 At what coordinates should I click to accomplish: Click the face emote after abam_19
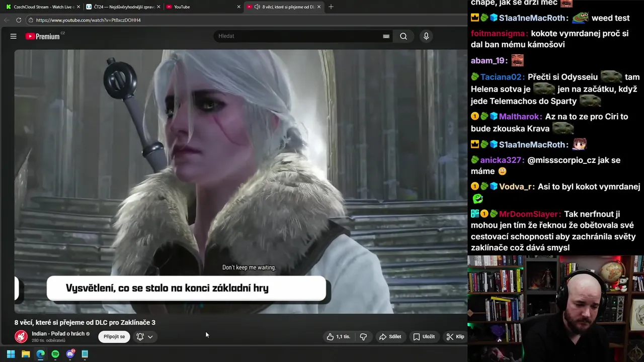[518, 61]
